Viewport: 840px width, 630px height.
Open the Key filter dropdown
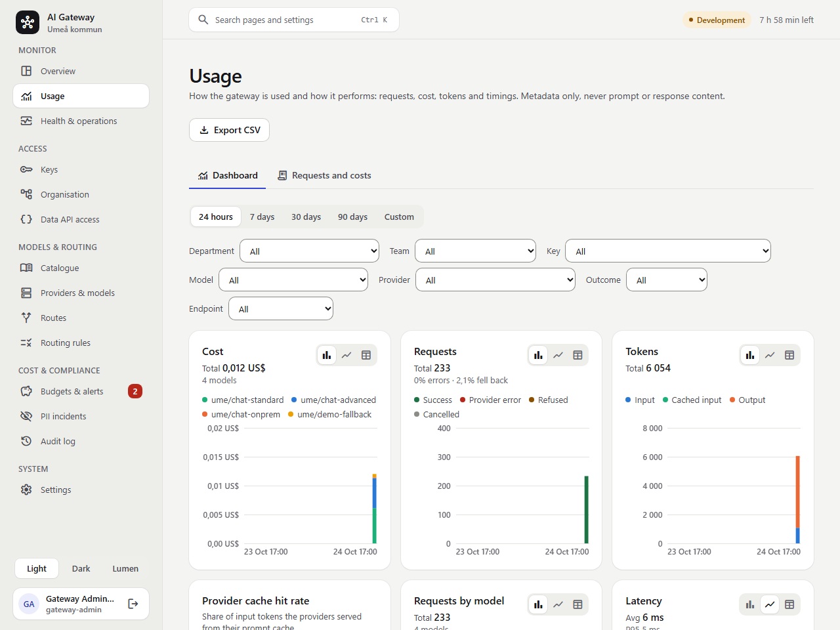668,251
